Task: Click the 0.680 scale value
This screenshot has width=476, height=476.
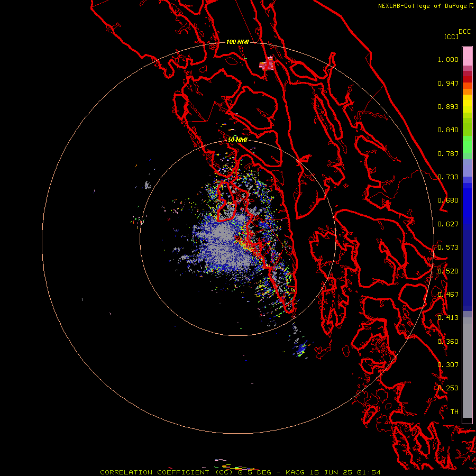Action: click(x=448, y=200)
